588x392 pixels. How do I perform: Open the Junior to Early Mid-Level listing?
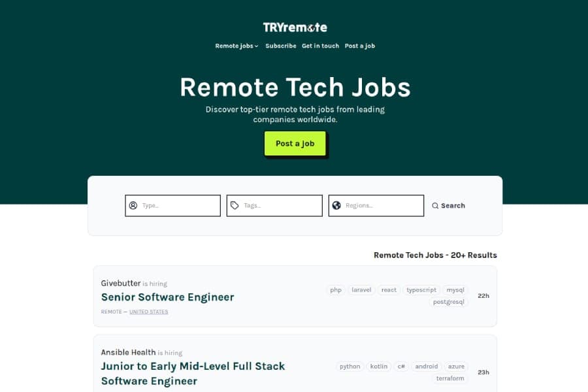click(x=192, y=374)
